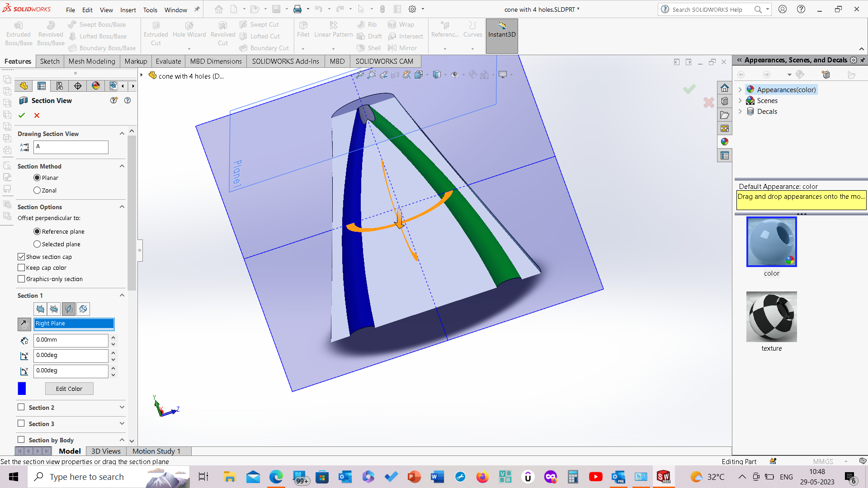Select the Zonal section method
Viewport: 868px width, 488px height.
click(x=37, y=191)
